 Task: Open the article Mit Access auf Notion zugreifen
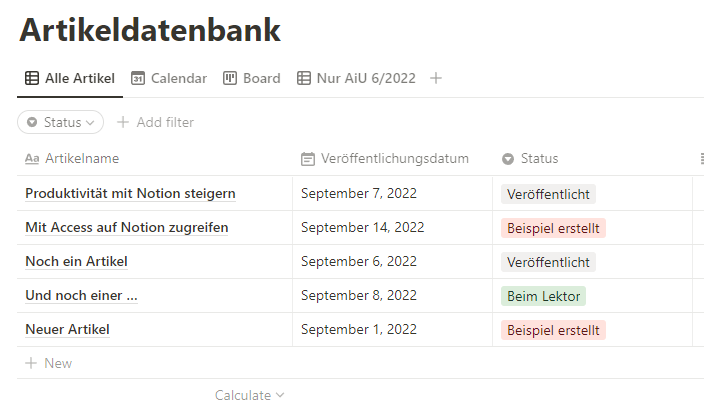(x=127, y=227)
